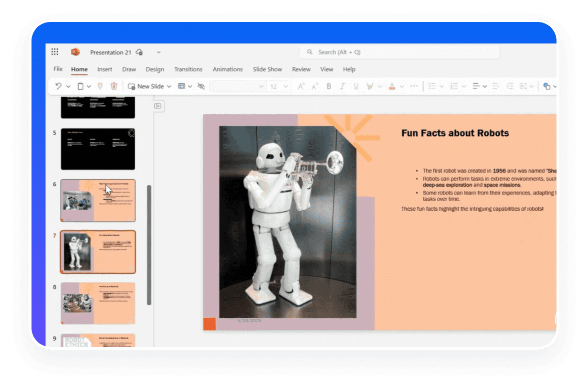Open the File menu
Image resolution: width=588 pixels, height=388 pixels.
57,69
